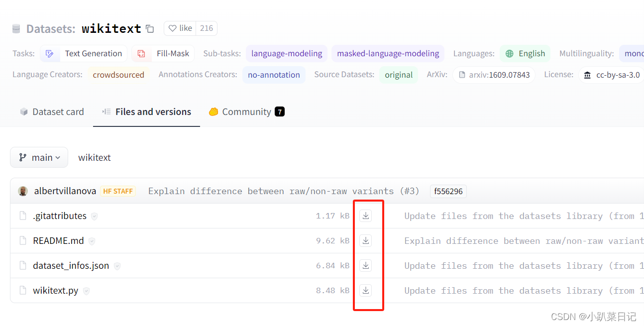Select the Fill-Mask task tag
Image resolution: width=644 pixels, height=326 pixels.
pyautogui.click(x=163, y=54)
